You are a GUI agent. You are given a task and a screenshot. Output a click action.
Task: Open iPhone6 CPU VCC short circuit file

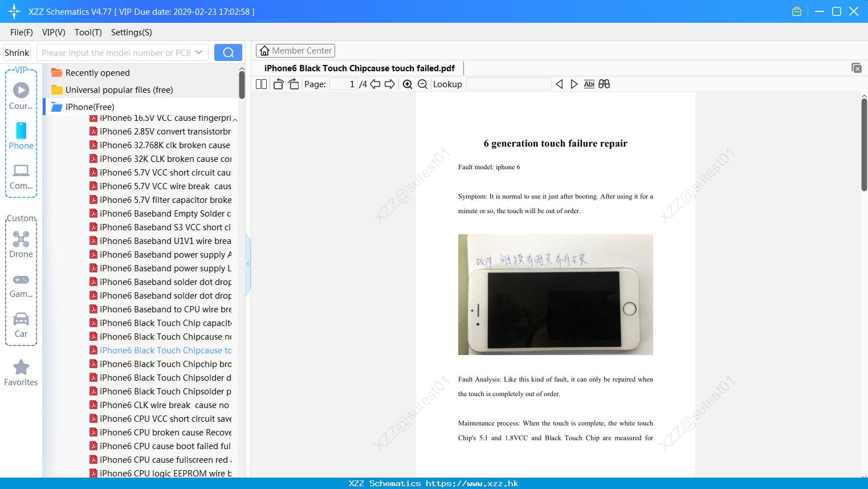pyautogui.click(x=161, y=419)
